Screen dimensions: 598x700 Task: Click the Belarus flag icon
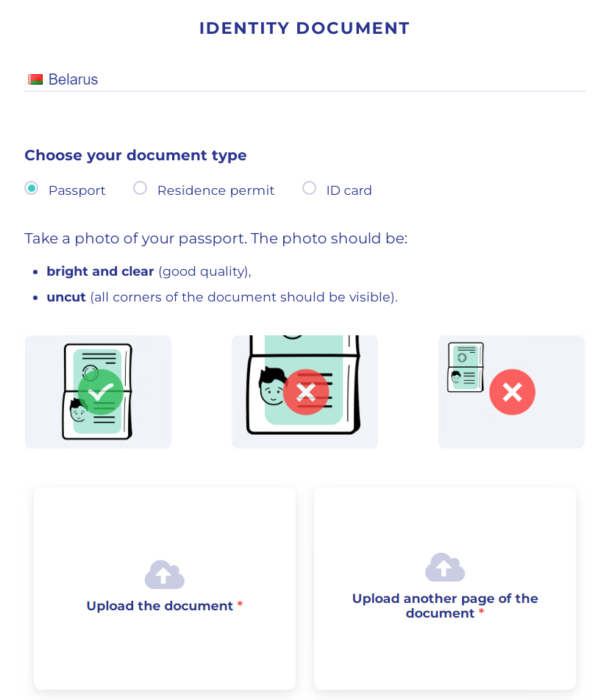tap(35, 79)
